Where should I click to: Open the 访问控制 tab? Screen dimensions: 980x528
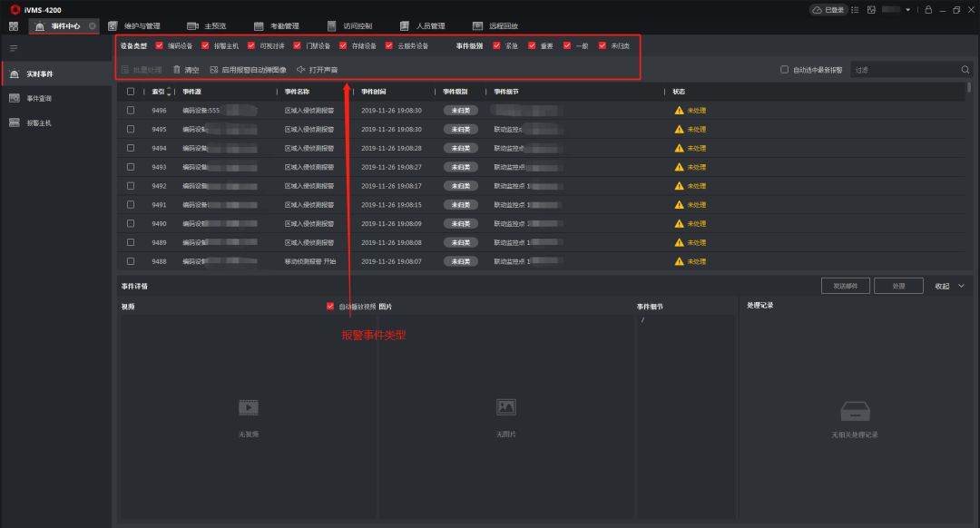click(350, 26)
